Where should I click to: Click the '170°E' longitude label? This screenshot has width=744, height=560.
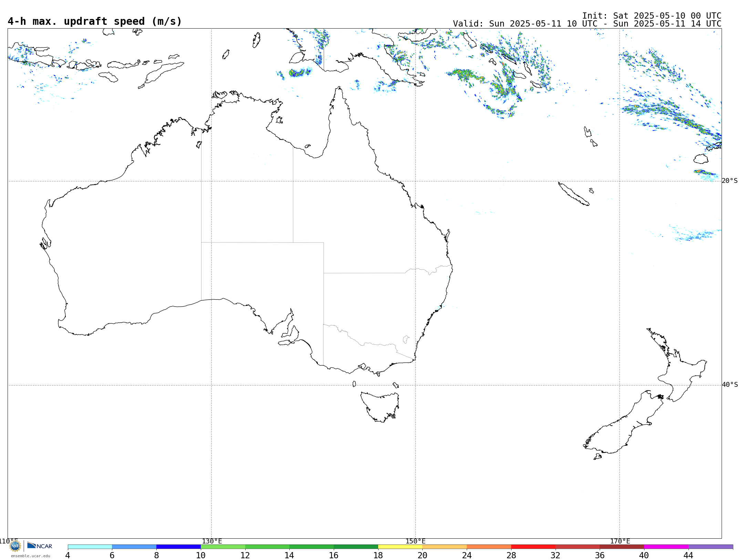(620, 541)
